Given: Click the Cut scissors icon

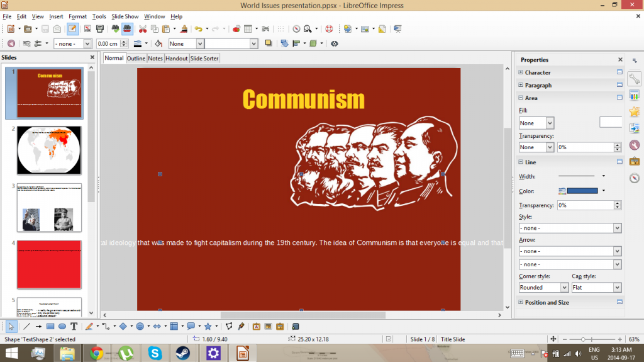Looking at the screenshot, I should pos(143,29).
